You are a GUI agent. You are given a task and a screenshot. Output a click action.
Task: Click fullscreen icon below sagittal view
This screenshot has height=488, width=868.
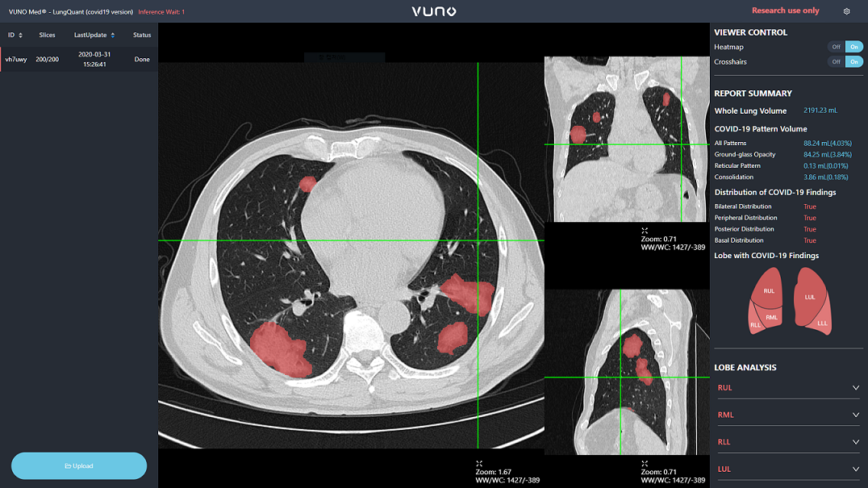click(645, 463)
